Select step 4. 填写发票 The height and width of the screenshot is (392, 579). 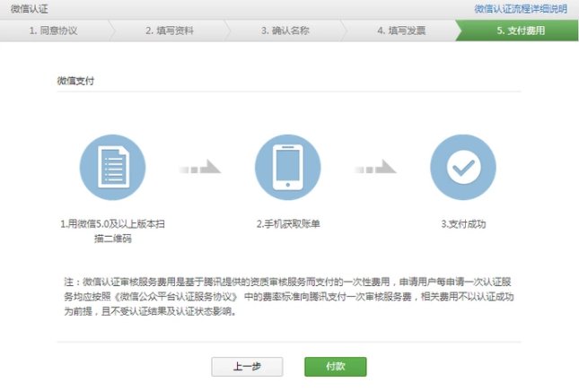coord(401,30)
